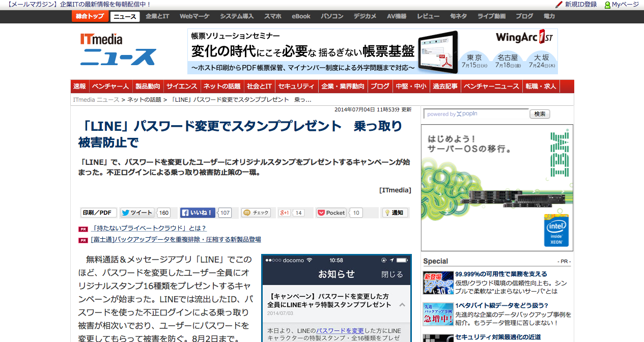Open the 総合トップ tab
The height and width of the screenshot is (342, 644).
pyautogui.click(x=90, y=16)
